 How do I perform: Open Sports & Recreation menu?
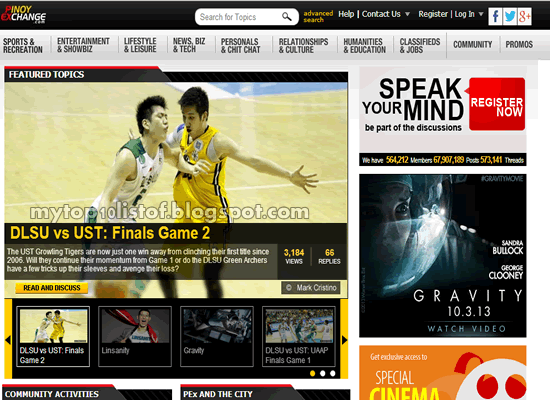(23, 45)
